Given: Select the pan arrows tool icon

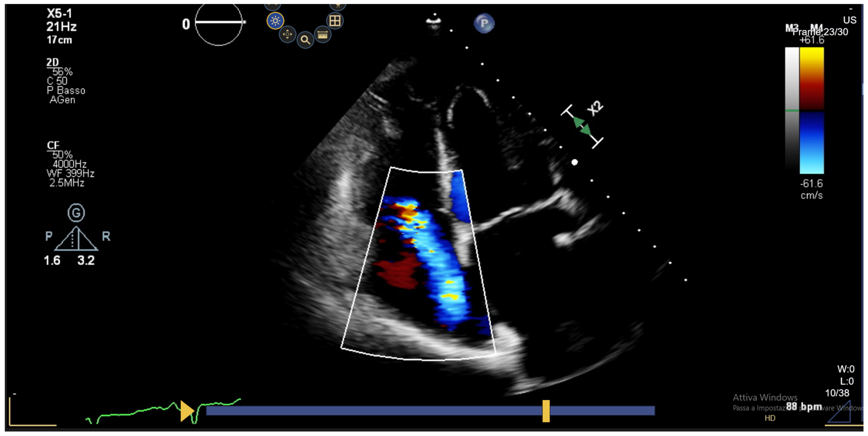Looking at the screenshot, I should (288, 34).
